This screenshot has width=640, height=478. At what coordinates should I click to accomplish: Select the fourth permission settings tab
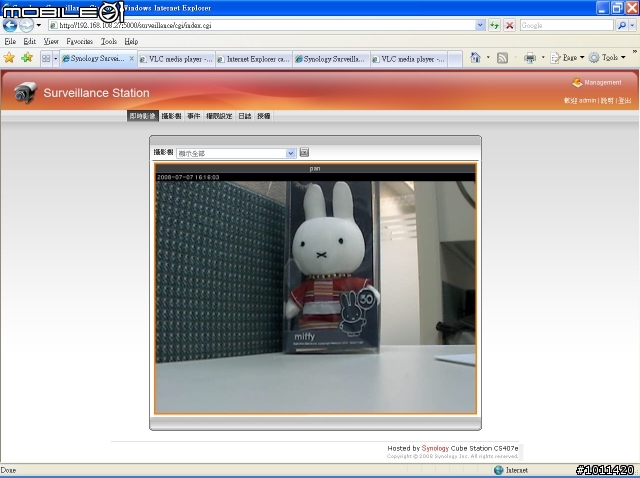[219, 116]
